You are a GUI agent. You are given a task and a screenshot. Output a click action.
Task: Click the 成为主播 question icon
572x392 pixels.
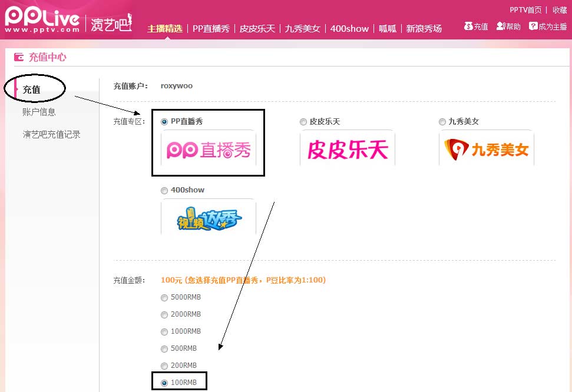pyautogui.click(x=533, y=26)
